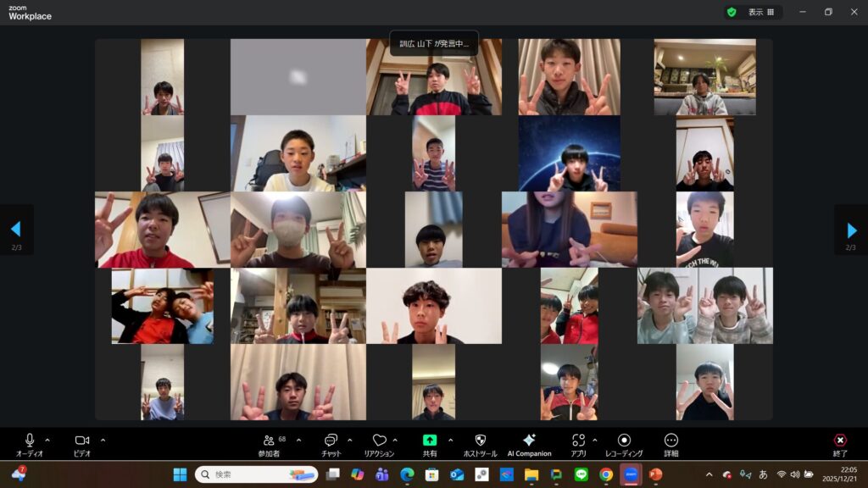Screen dimensions: 868x488
Task: Toggle camera with the ビデオ button
Action: [x=82, y=441]
